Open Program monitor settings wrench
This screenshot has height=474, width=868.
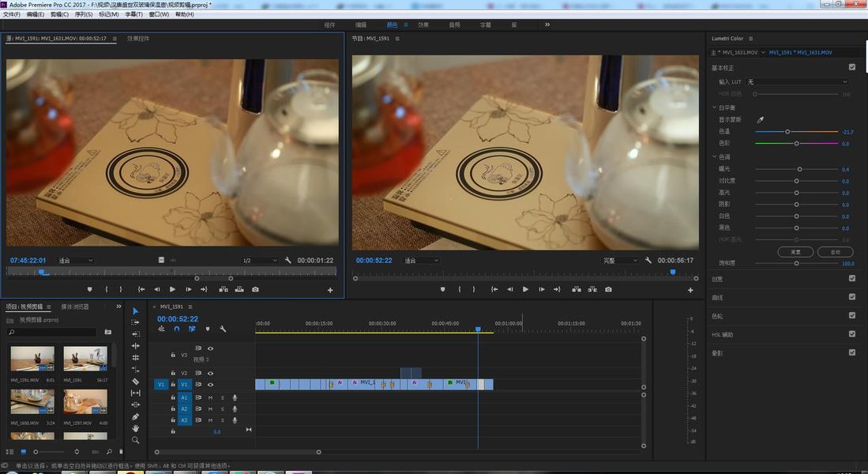648,260
